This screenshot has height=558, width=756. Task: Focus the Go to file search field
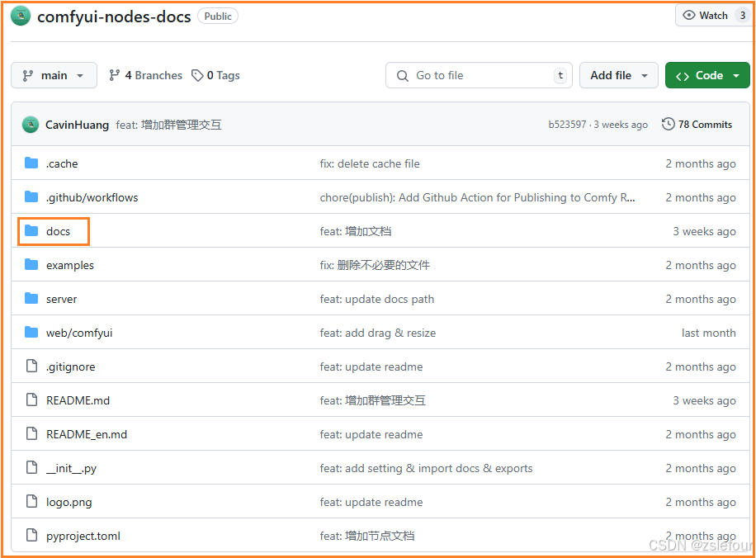[479, 75]
